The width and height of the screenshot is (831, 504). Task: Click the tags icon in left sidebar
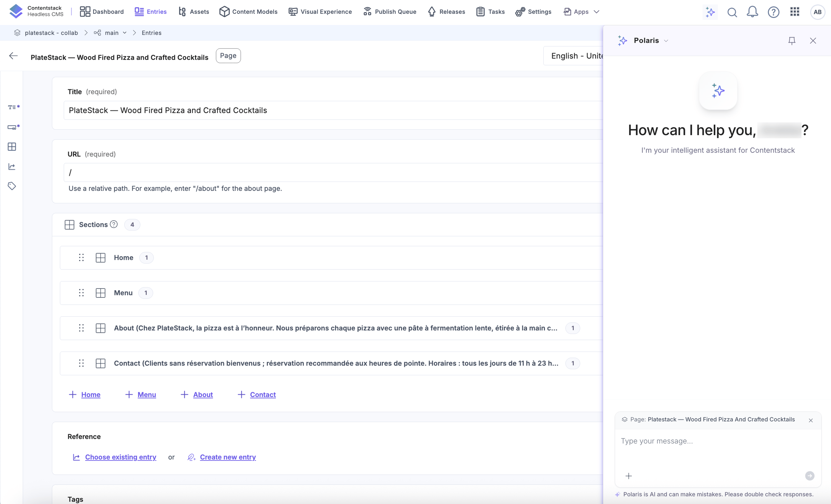[12, 186]
